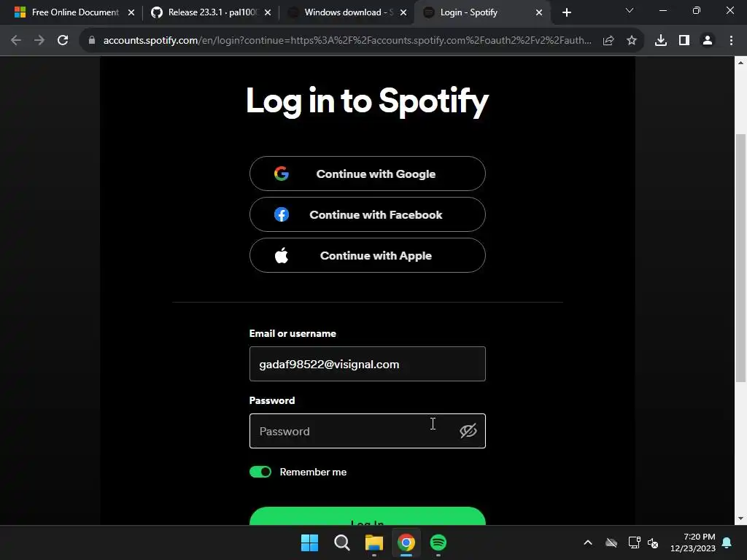Open Spotify app from taskbar
The width and height of the screenshot is (747, 560).
(438, 542)
